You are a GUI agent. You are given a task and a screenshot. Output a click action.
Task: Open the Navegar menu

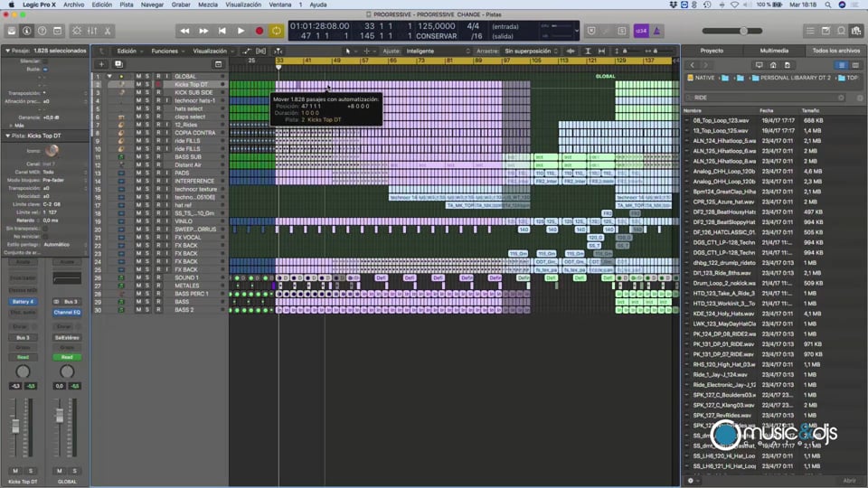pyautogui.click(x=152, y=5)
